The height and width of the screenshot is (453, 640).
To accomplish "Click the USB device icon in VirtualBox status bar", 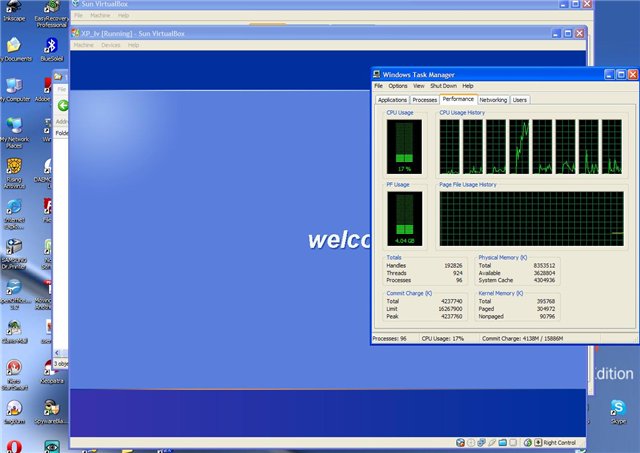I will 492,443.
